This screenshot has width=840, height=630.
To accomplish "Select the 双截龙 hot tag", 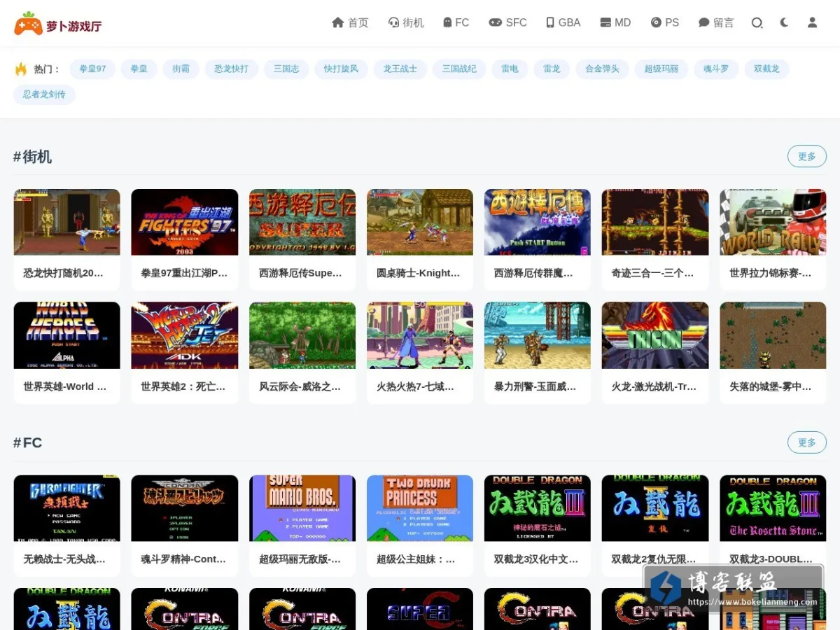I will (766, 69).
